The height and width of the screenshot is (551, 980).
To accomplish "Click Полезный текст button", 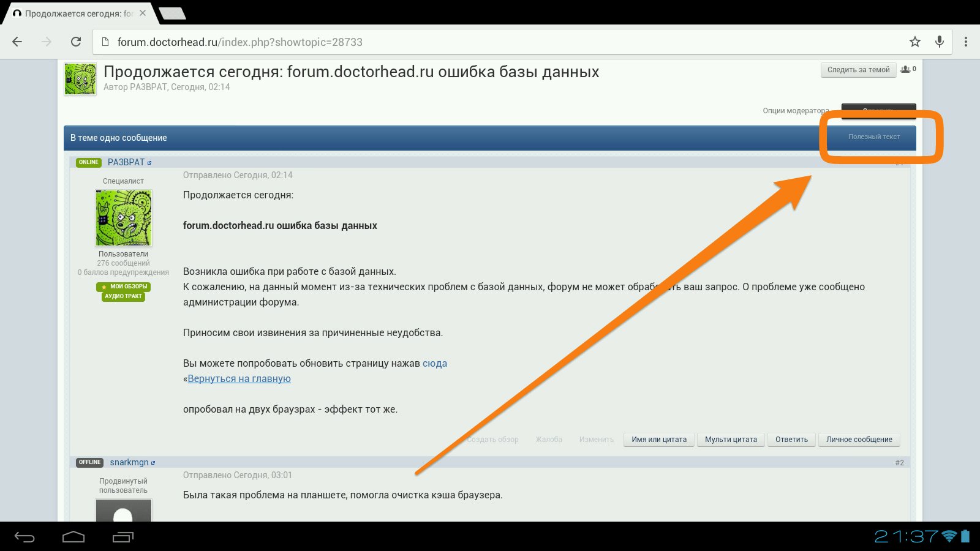I will (874, 137).
